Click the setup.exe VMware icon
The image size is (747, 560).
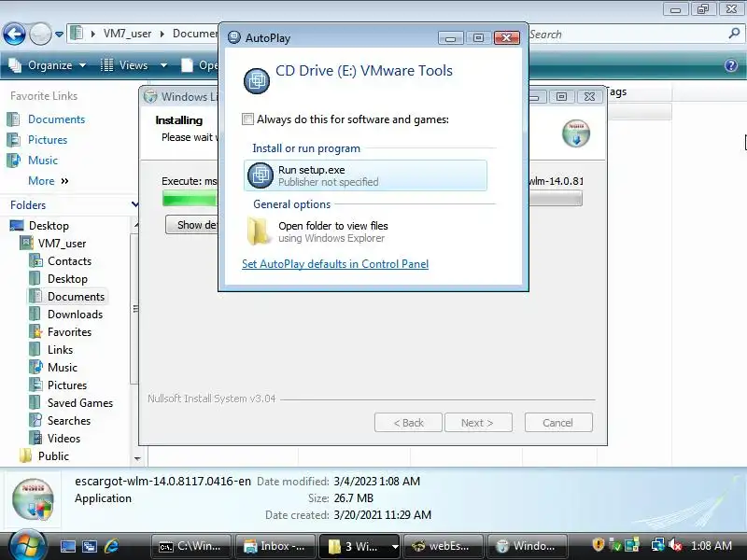pos(261,175)
